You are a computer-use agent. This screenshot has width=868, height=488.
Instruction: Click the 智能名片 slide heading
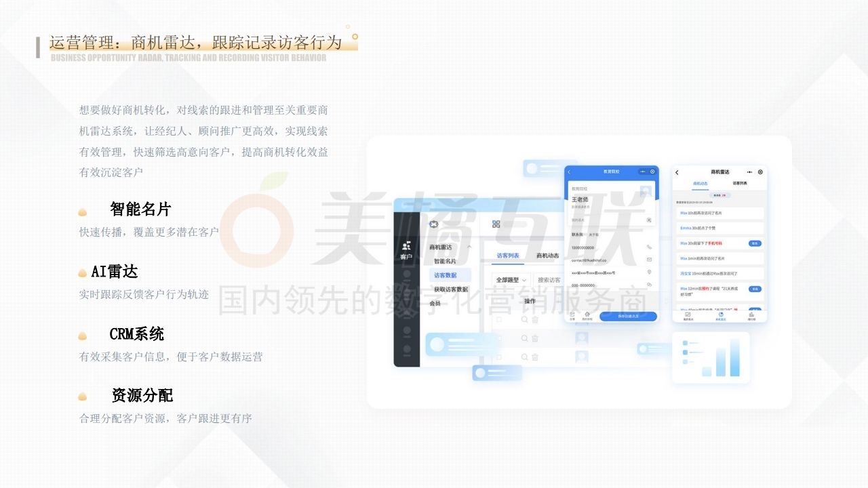click(140, 209)
